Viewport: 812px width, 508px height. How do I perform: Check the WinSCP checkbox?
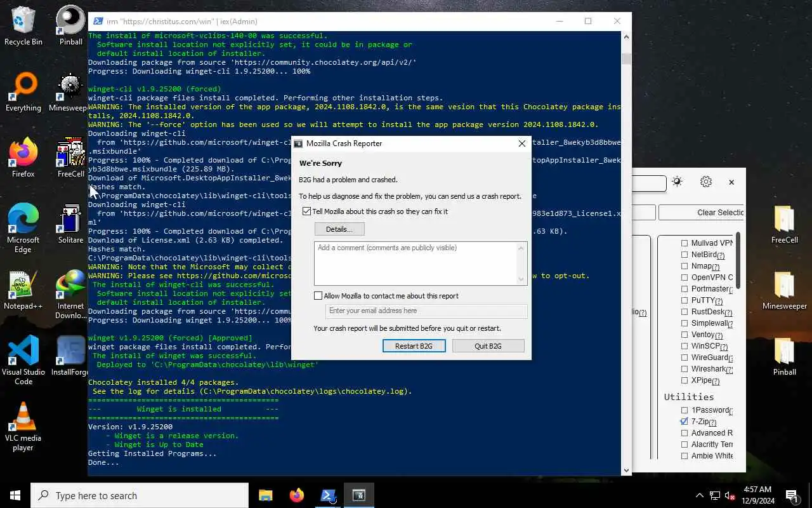click(x=684, y=346)
